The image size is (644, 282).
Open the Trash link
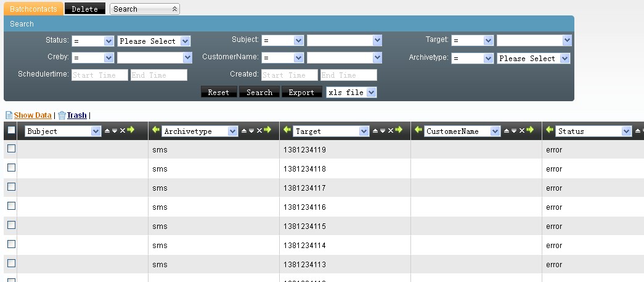pos(76,115)
